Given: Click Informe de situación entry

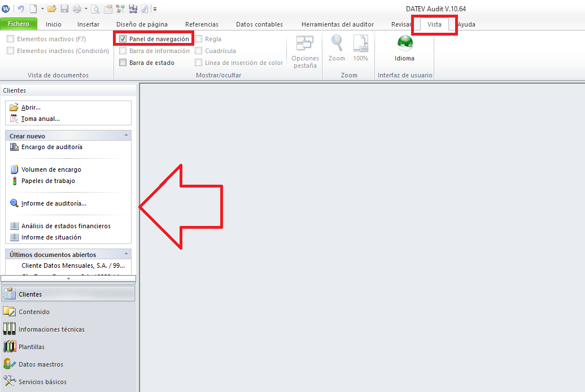Looking at the screenshot, I should (51, 237).
